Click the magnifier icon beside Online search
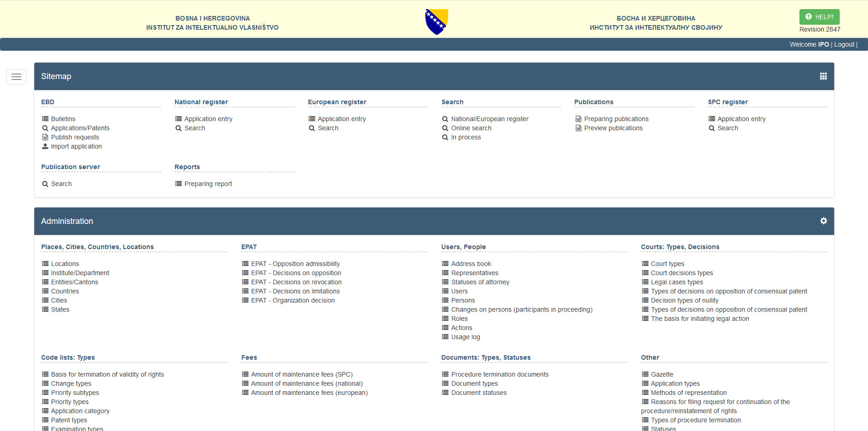 coord(445,128)
